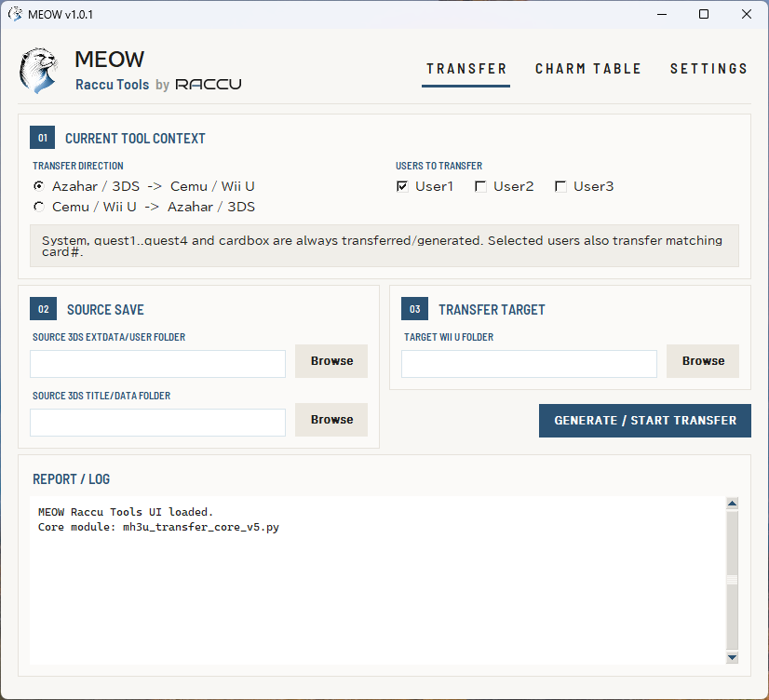Browse for target Wii U folder
Image resolution: width=769 pixels, height=700 pixels.
point(703,361)
